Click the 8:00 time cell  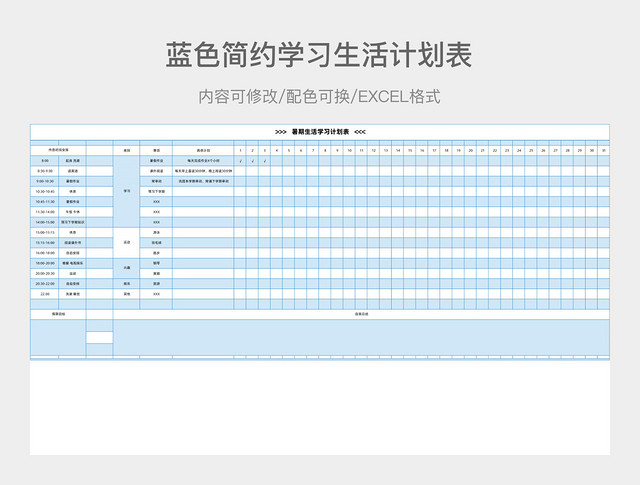click(x=45, y=161)
